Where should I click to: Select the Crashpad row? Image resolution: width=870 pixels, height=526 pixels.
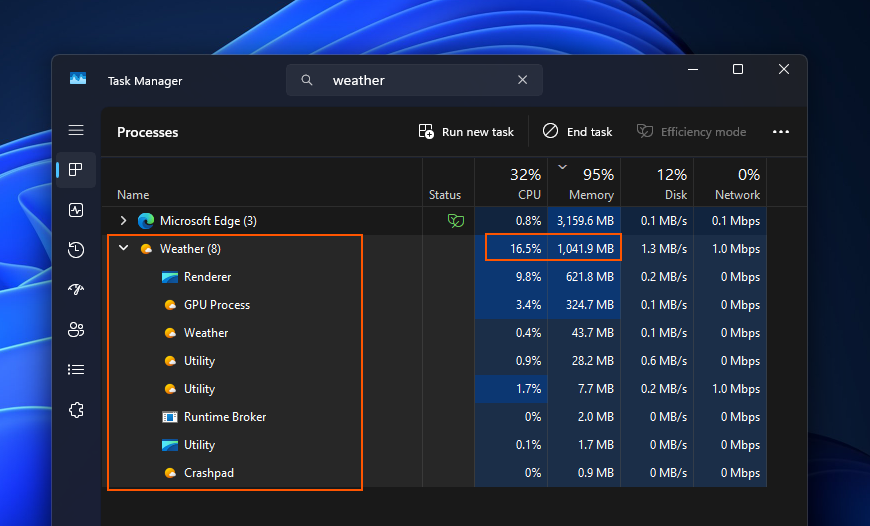point(434,473)
